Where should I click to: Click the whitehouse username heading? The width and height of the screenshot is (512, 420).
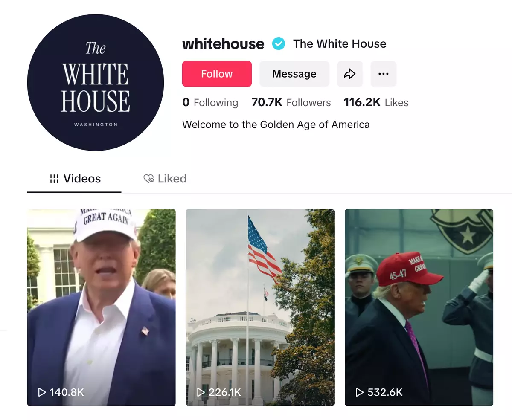coord(223,43)
